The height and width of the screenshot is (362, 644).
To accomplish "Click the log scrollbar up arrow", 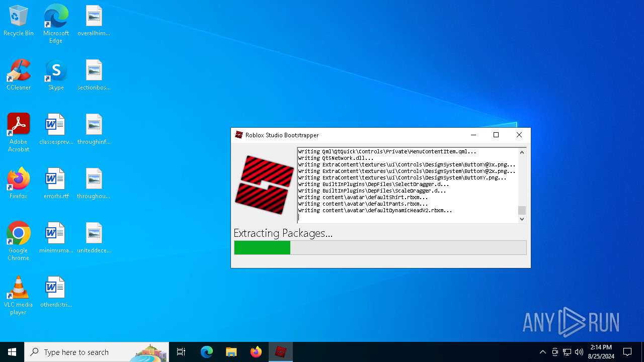I will (522, 152).
